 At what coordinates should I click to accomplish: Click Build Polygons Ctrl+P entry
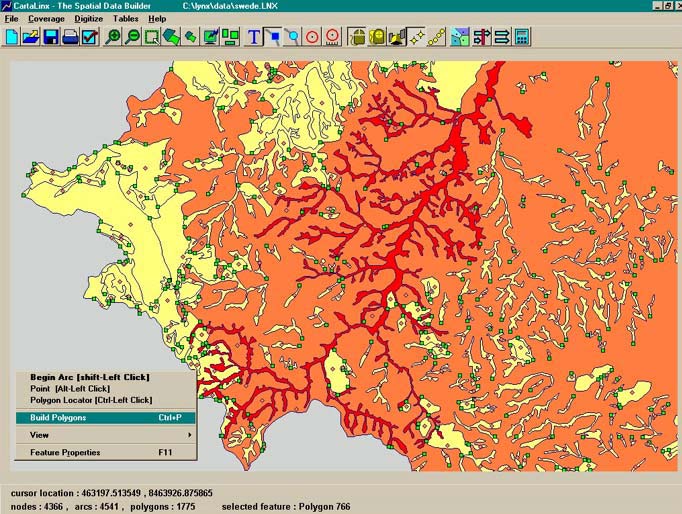pyautogui.click(x=106, y=417)
